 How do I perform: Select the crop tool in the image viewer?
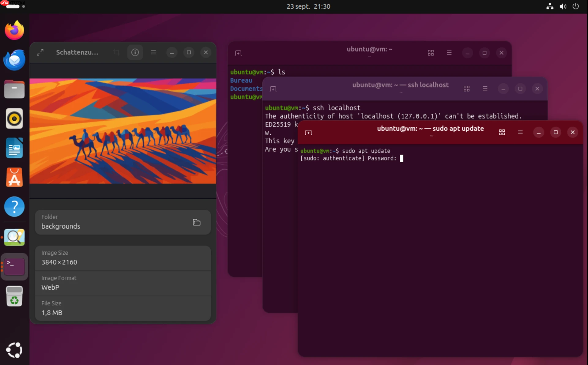(116, 52)
